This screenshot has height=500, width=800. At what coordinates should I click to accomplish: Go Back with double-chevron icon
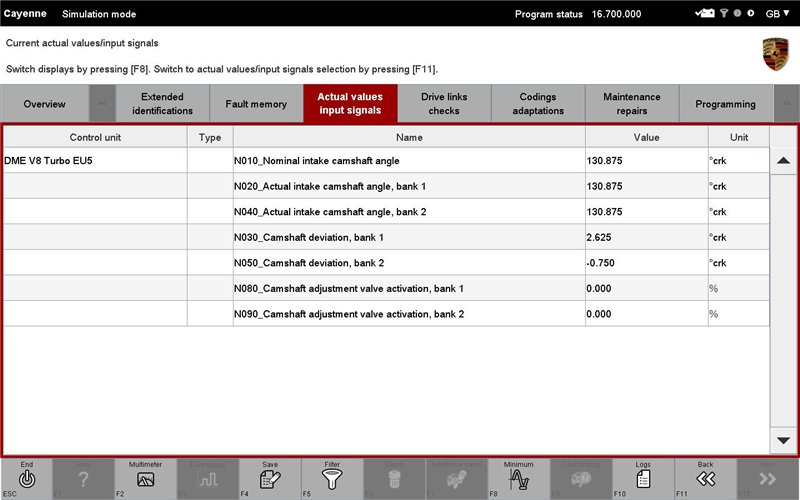tap(705, 479)
